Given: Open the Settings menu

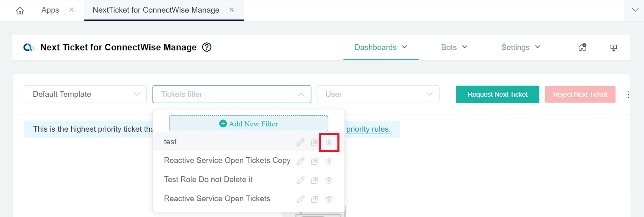Looking at the screenshot, I should click(521, 47).
